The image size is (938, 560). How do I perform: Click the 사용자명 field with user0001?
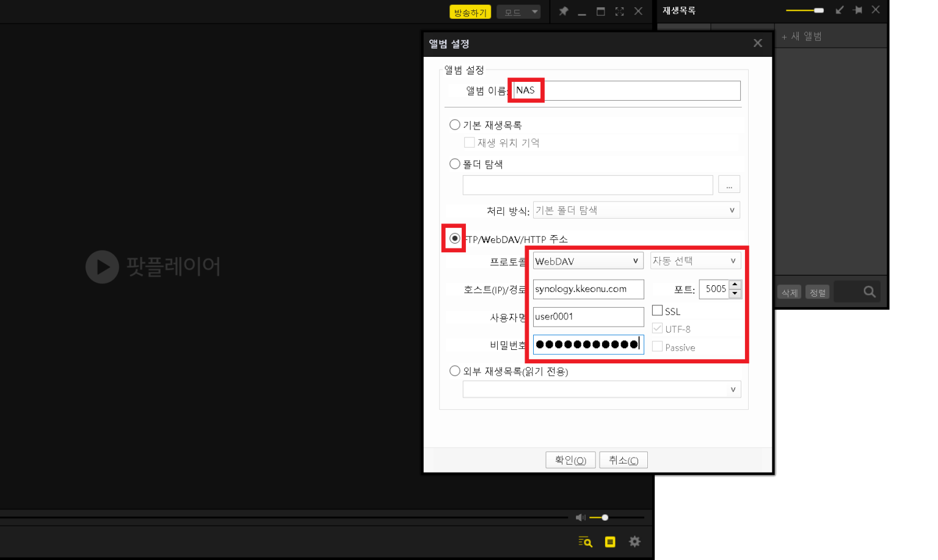(x=588, y=317)
